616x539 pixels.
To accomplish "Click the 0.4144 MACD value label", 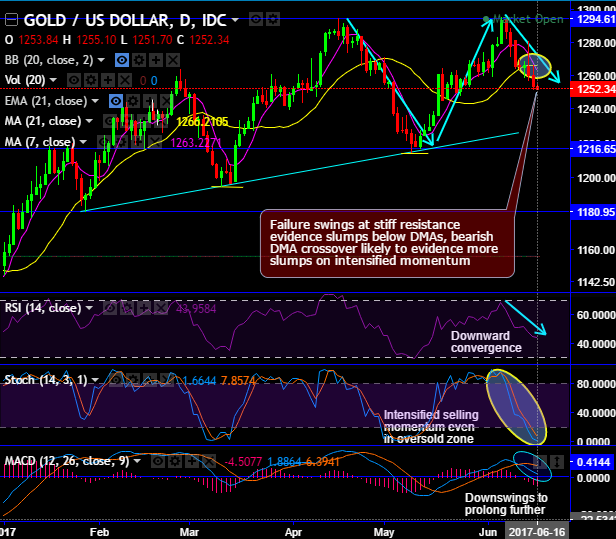I will (593, 462).
